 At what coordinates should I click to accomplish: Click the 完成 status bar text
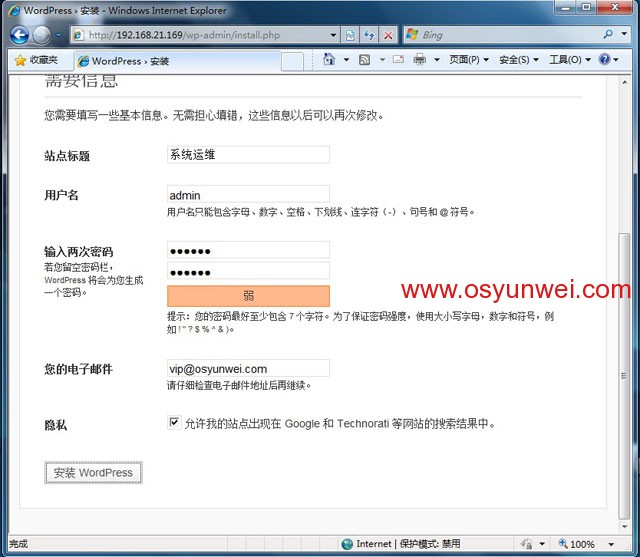coord(18,544)
